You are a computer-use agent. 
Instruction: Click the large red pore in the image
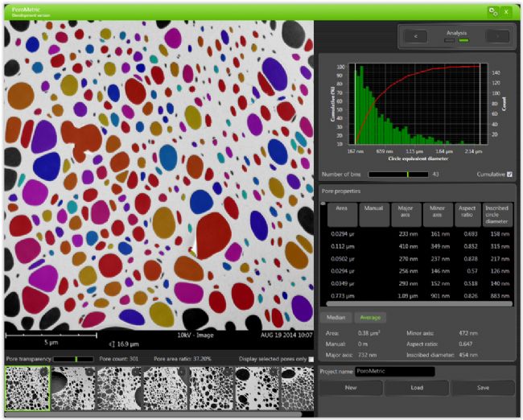pos(212,234)
